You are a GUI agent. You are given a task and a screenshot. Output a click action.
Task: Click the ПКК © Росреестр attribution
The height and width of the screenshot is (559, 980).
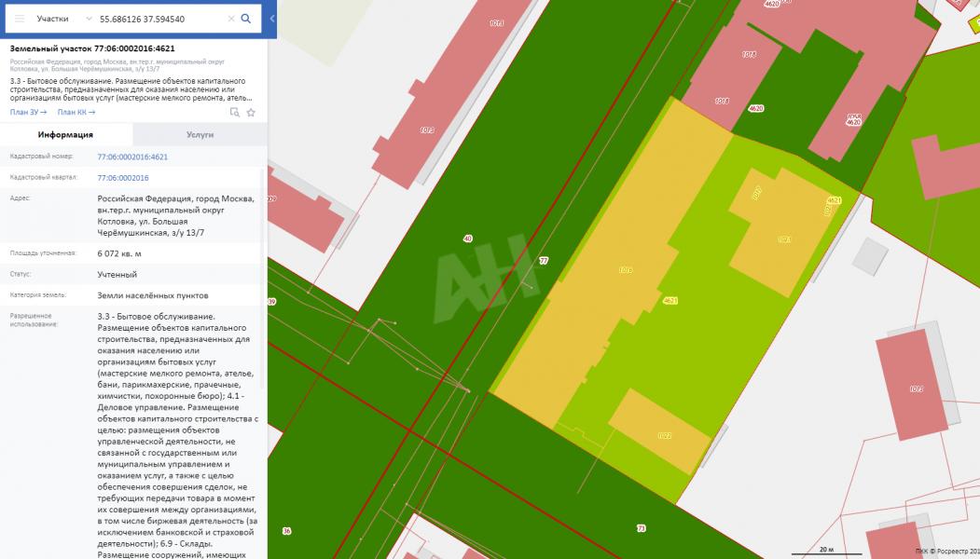pos(947,551)
